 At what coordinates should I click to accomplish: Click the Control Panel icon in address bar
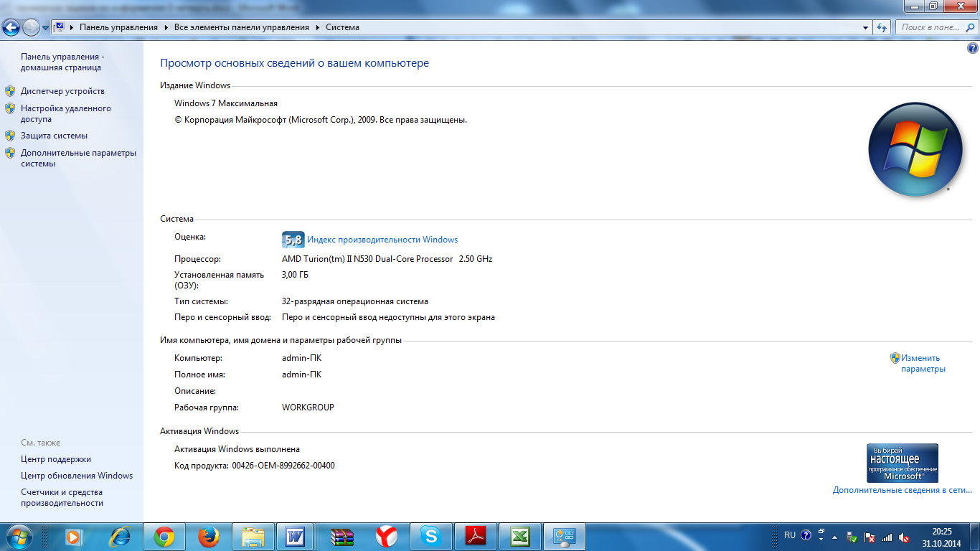[x=60, y=27]
